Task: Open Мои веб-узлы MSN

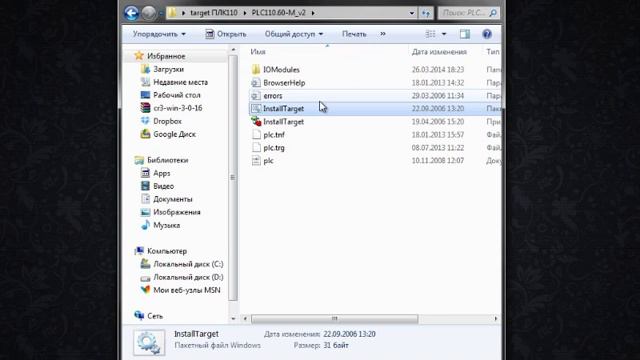Action: [x=187, y=290]
